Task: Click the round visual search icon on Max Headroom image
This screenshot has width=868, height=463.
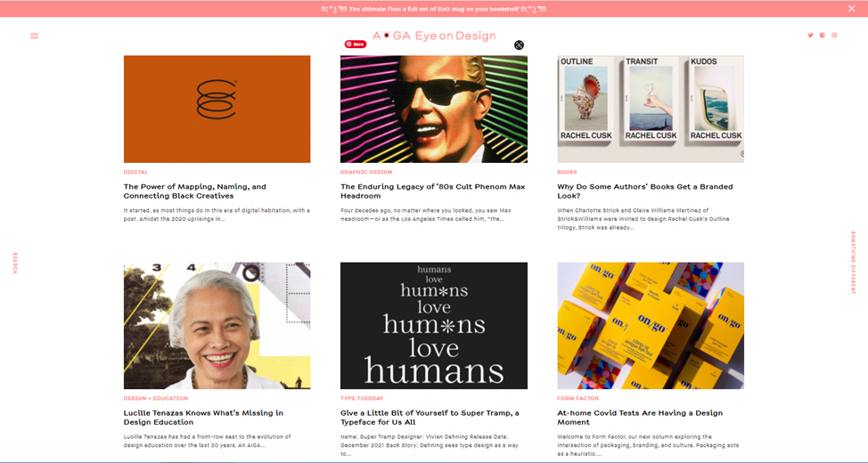Action: (x=519, y=45)
